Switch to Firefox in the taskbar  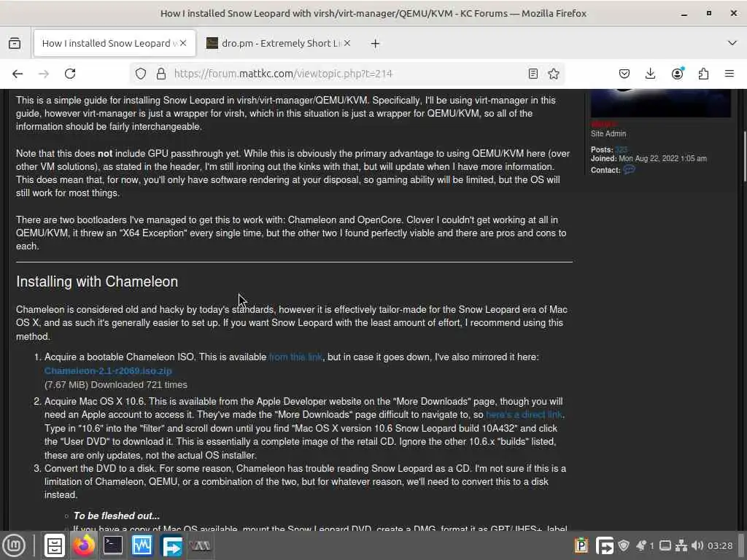tap(84, 545)
